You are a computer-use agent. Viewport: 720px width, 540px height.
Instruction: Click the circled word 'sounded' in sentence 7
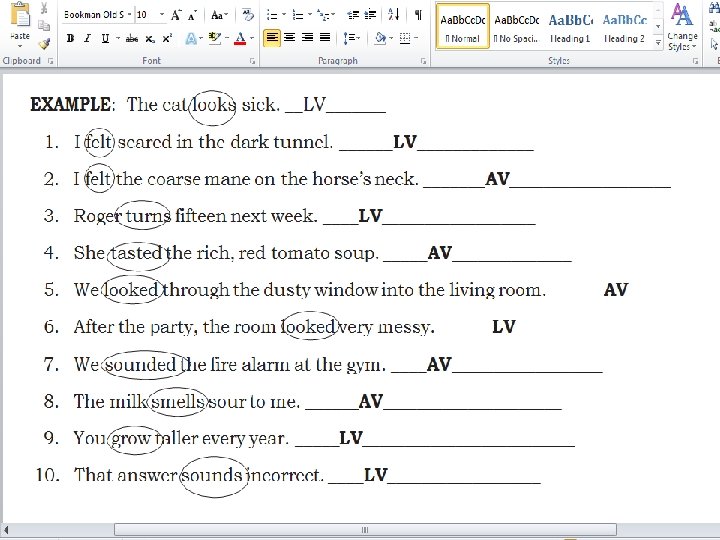(141, 364)
